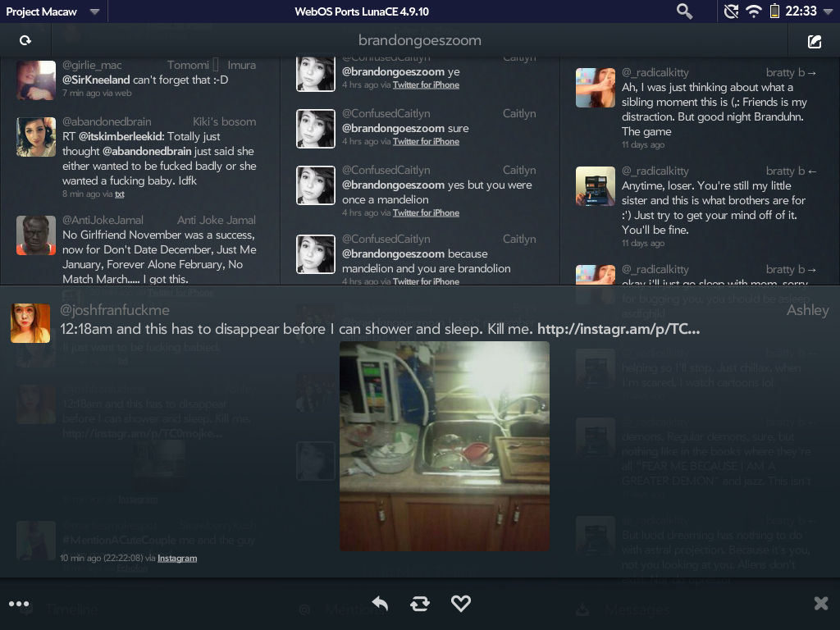This screenshot has width=840, height=630.
Task: Click the Instagram source link
Action: point(177,558)
